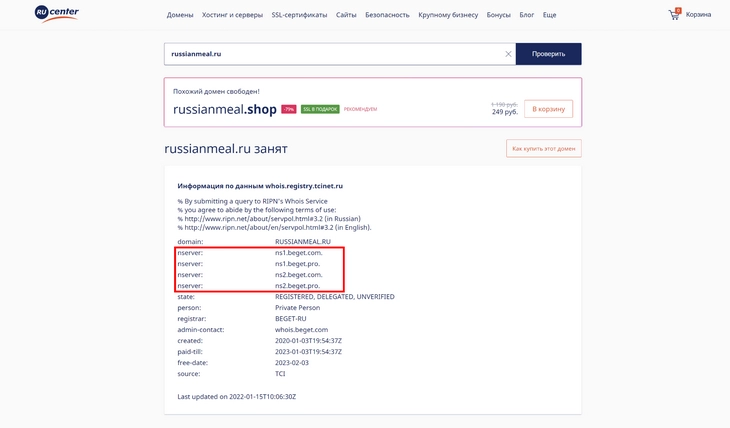Go to the Блог page
Viewport: 730px width, 428px height.
click(527, 15)
